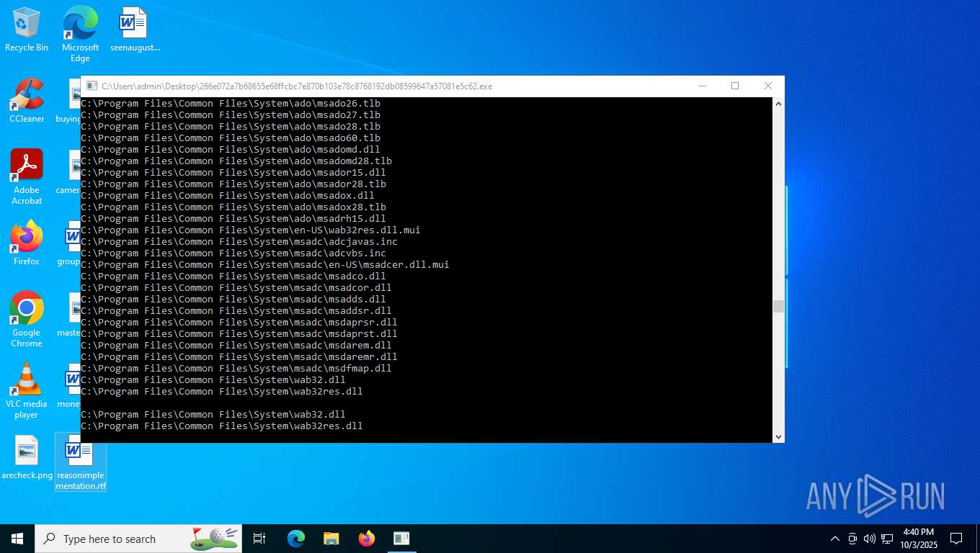Open the volume control tray icon
Screen dimensions: 980x553
tap(870, 539)
